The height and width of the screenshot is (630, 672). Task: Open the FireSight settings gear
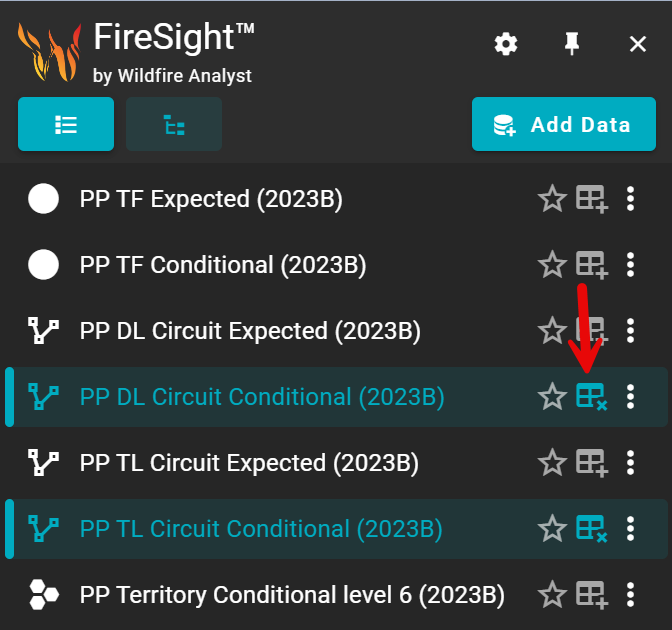pos(507,44)
